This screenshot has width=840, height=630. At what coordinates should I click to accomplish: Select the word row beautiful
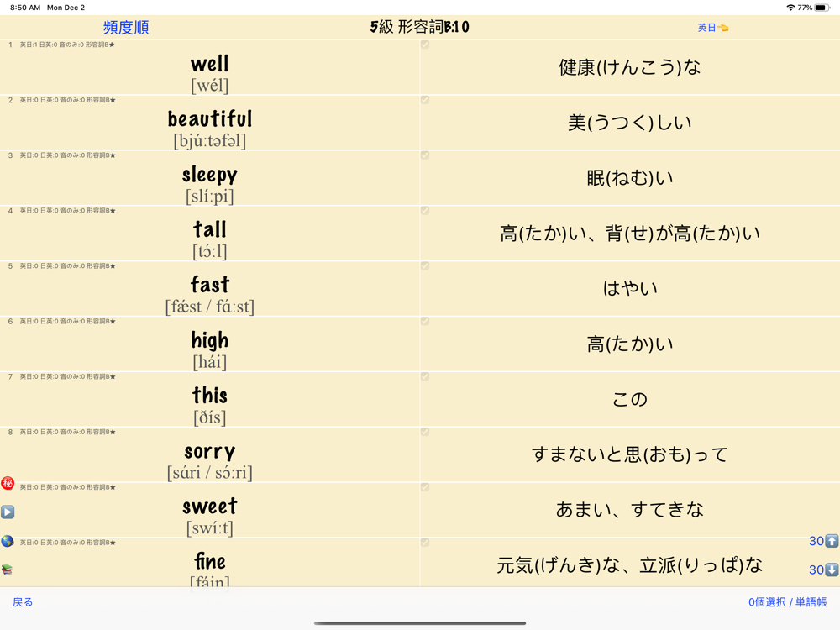210,123
